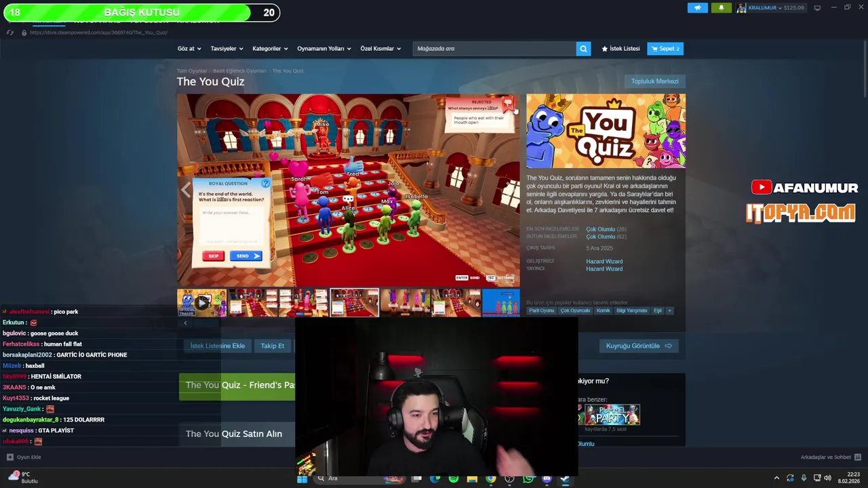Click the main game screenshot

[x=349, y=190]
